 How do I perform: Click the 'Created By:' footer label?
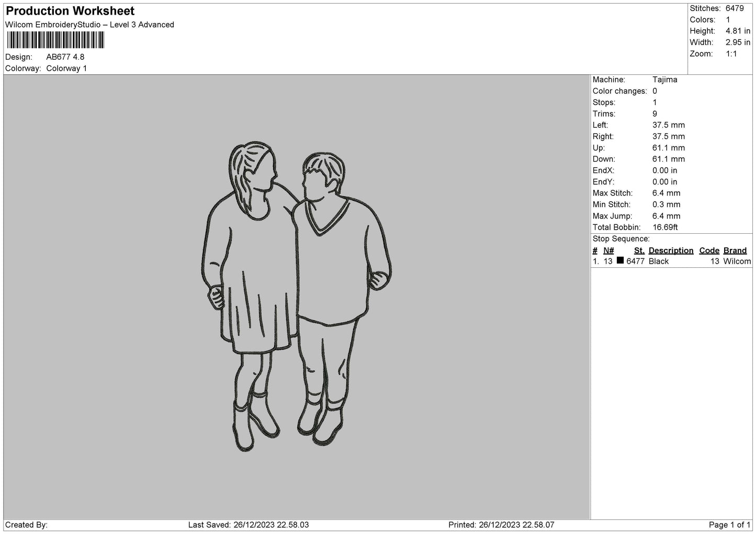coord(26,525)
